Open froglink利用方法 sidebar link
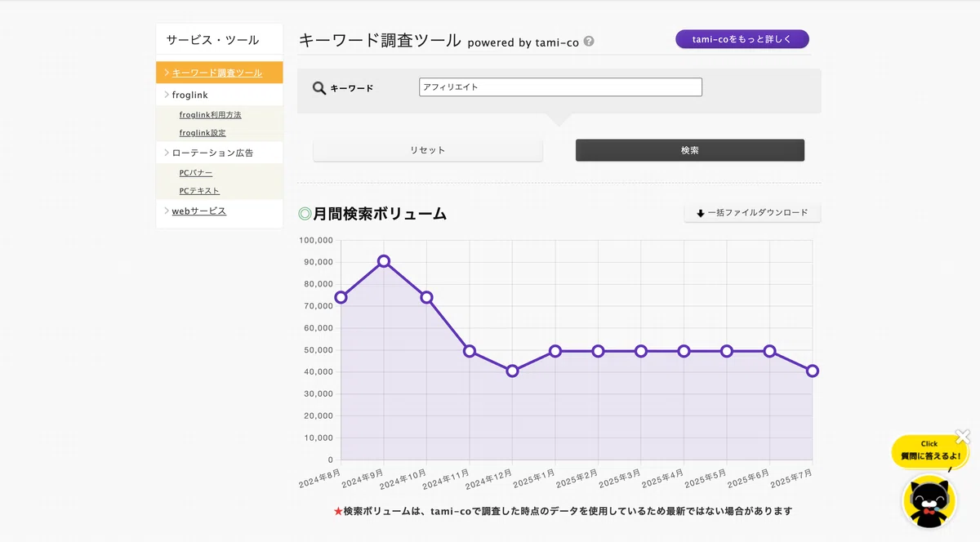Viewport: 980px width, 542px height. pyautogui.click(x=210, y=115)
